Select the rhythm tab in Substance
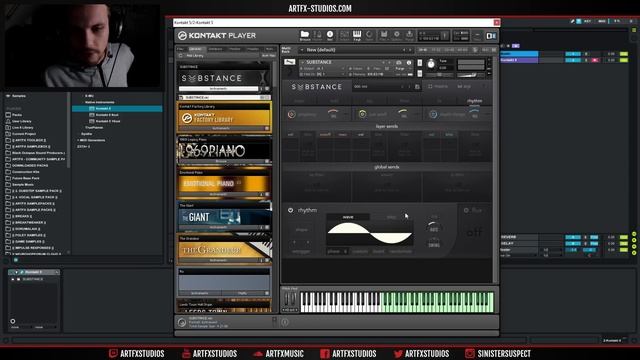 pos(474,100)
